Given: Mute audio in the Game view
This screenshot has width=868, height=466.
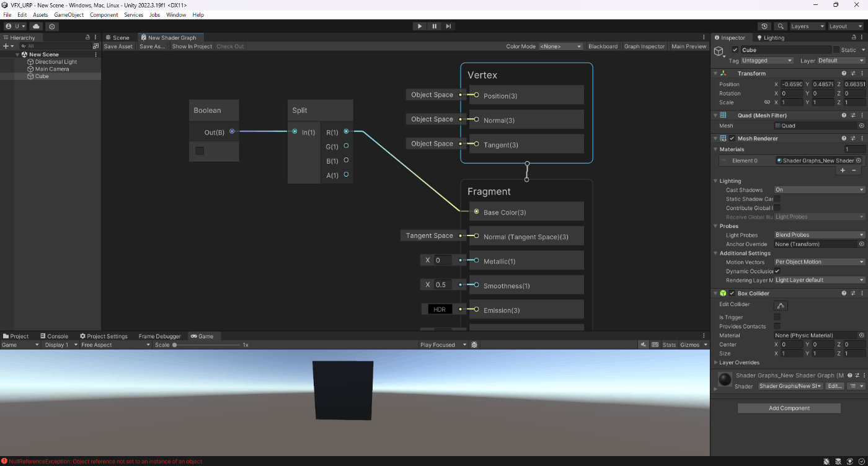Looking at the screenshot, I should (x=644, y=345).
